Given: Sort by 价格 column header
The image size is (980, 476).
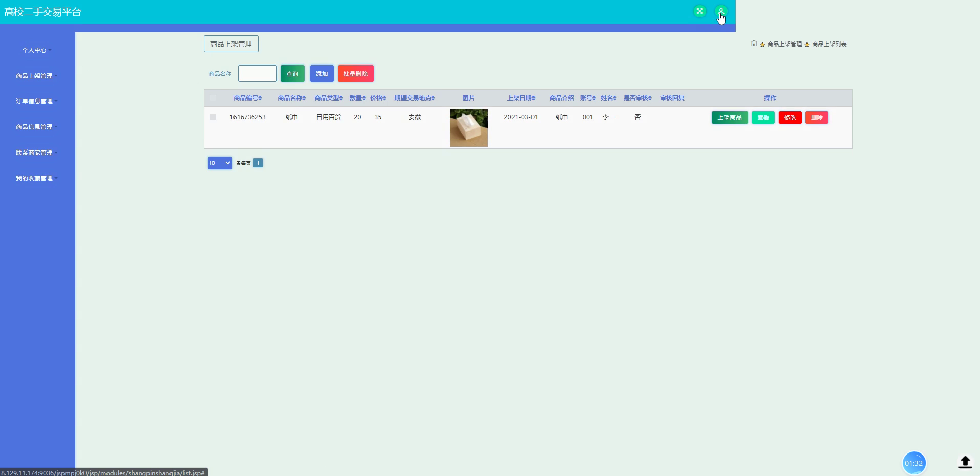Looking at the screenshot, I should (378, 98).
